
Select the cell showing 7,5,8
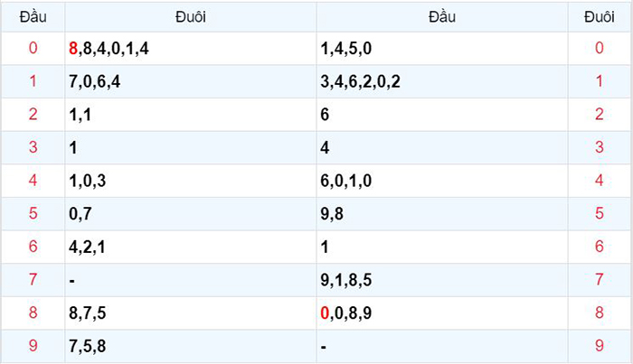(x=191, y=346)
